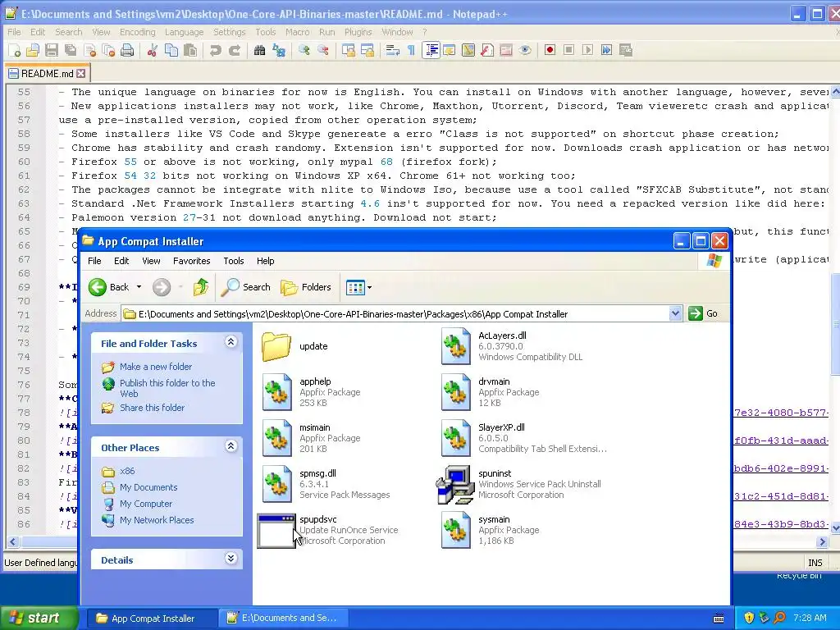
Task: Select the README.md document tab
Action: click(47, 73)
